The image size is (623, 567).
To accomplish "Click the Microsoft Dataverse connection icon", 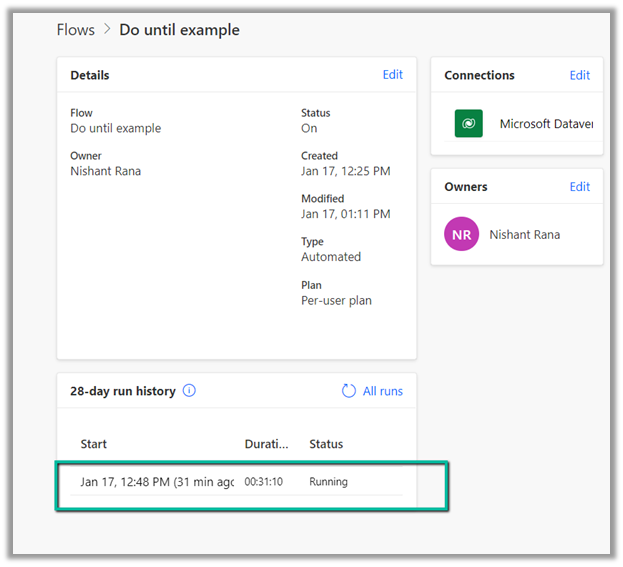I will pyautogui.click(x=468, y=124).
